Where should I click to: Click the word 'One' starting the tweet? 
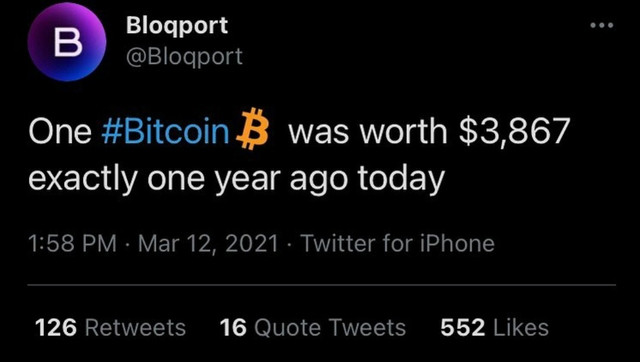tap(60, 131)
